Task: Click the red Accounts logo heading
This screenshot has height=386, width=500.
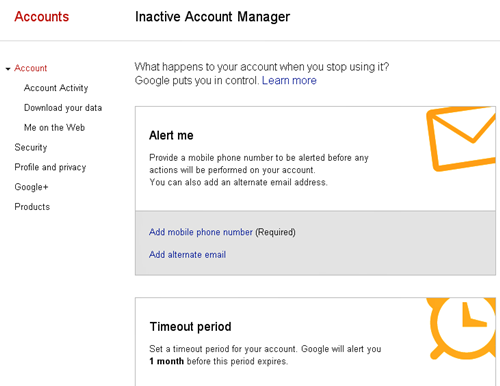Action: [42, 17]
